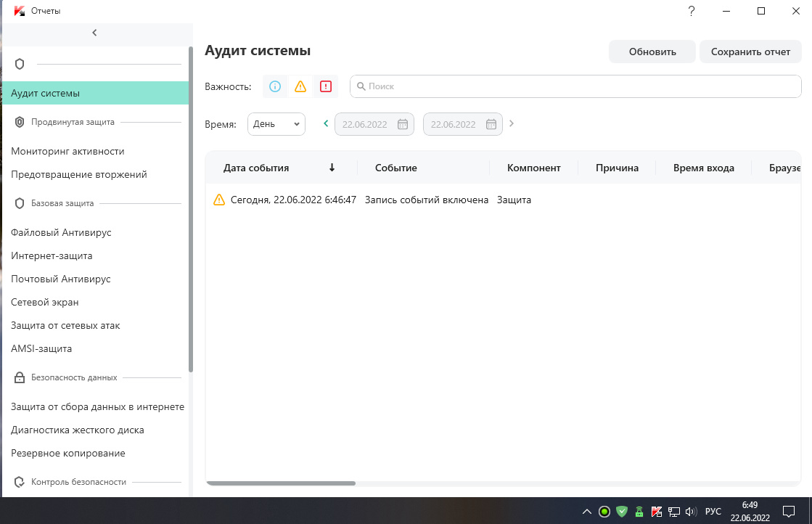This screenshot has height=524, width=812.
Task: Toggle sort direction arrow on Дата события
Action: point(332,167)
